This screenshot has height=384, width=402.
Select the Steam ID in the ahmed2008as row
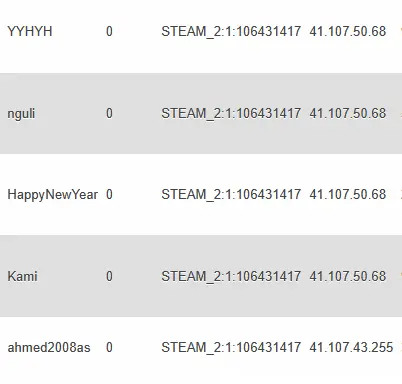(x=231, y=348)
